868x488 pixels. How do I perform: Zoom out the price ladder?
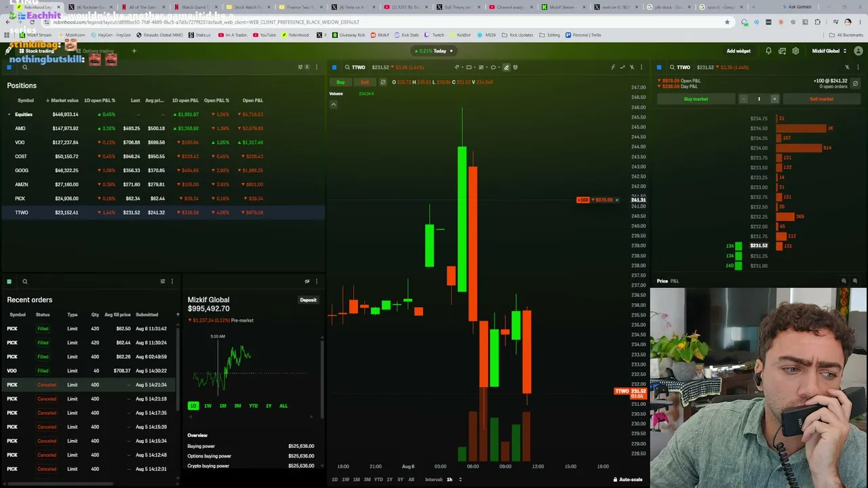point(844,281)
